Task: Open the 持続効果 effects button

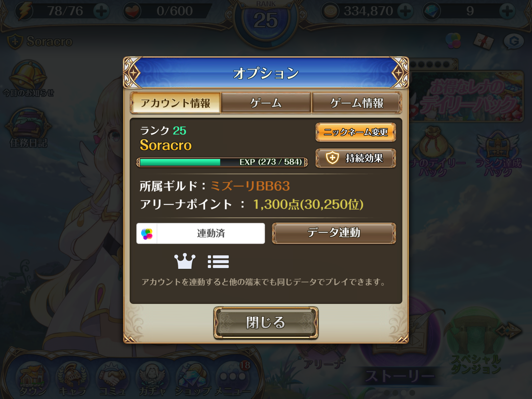Action: (356, 158)
